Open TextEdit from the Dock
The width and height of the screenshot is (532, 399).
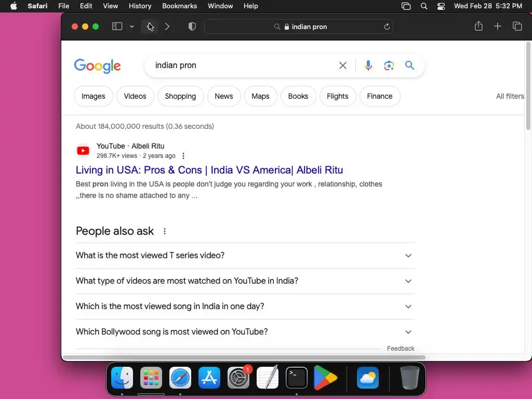(x=268, y=378)
